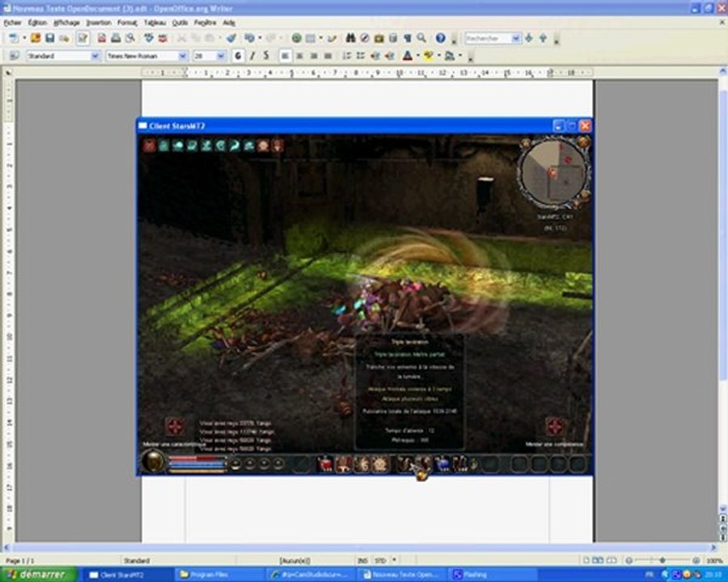Open the Format menu
Screen dimensions: 728x582
(127, 23)
